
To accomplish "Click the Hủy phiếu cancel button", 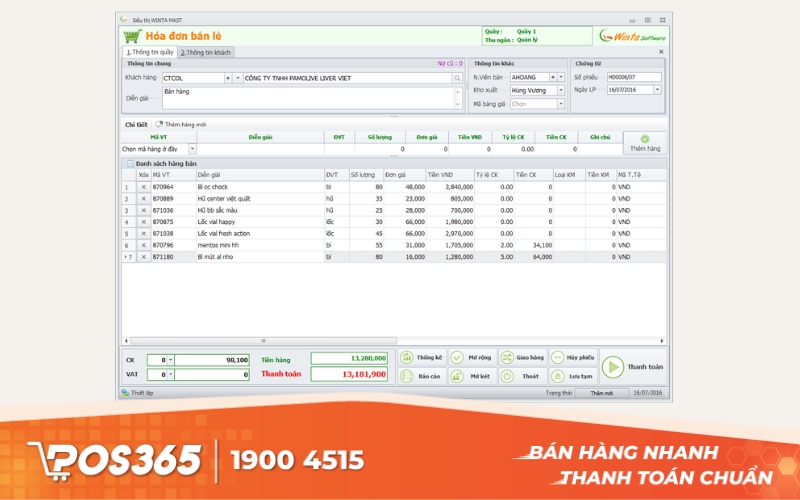I will point(573,358).
